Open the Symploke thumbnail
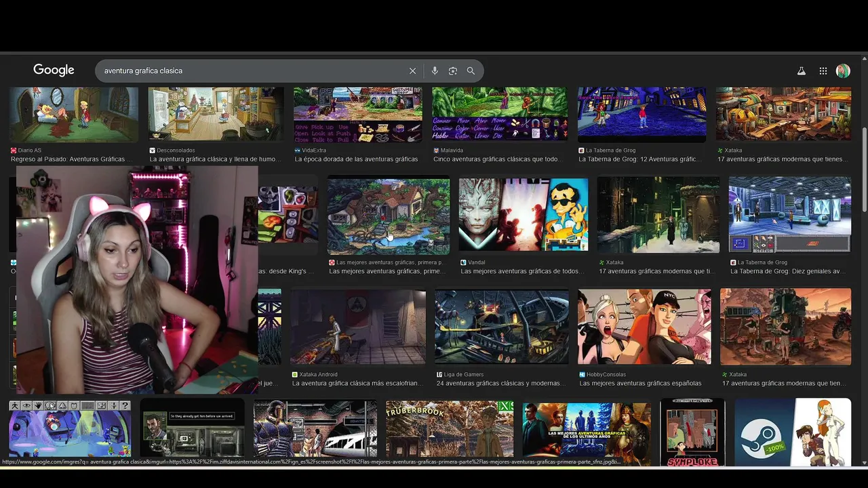Screen dimensions: 868x488 692,432
